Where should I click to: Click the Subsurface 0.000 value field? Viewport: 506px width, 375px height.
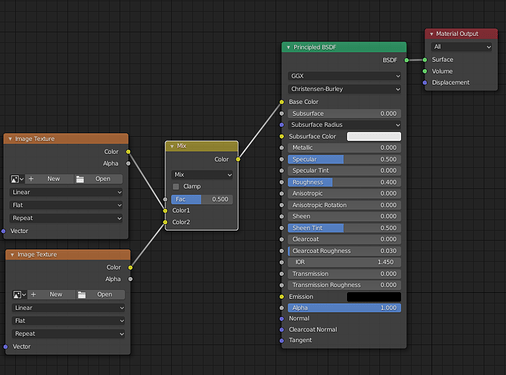[x=344, y=114]
